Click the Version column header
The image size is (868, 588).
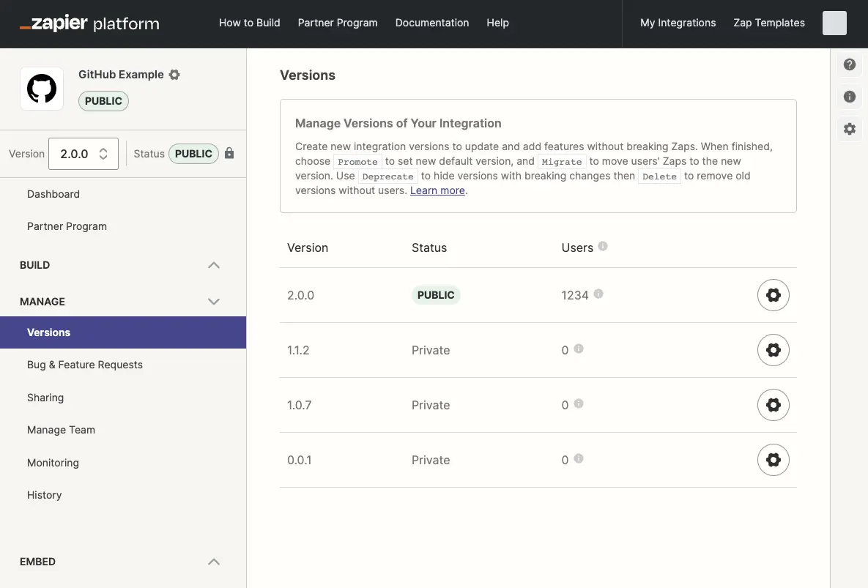click(x=307, y=248)
